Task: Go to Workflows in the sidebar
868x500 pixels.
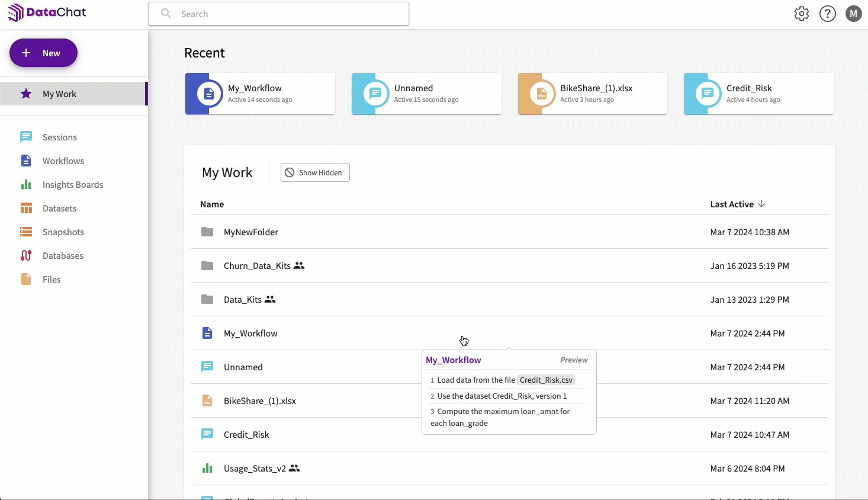Action: pyautogui.click(x=63, y=161)
